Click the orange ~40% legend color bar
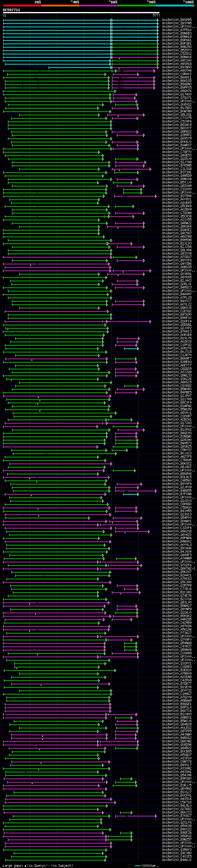Screen dimensions: 197x868 [60, 6]
